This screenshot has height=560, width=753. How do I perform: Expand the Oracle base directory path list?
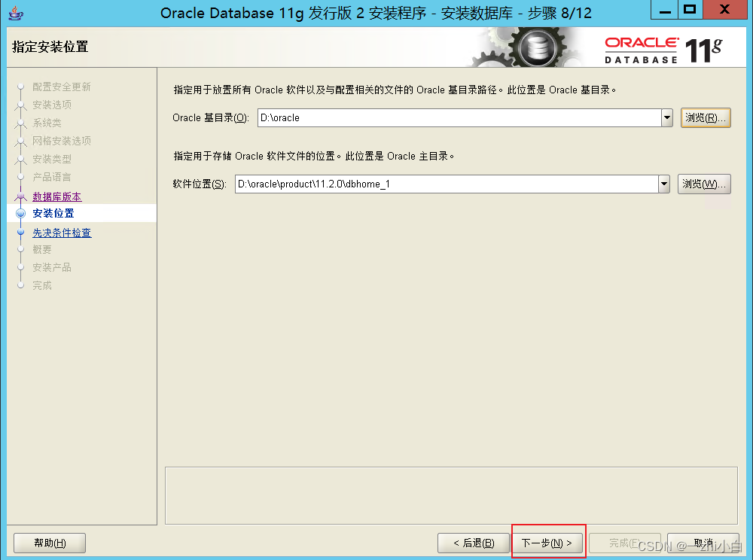(x=666, y=117)
